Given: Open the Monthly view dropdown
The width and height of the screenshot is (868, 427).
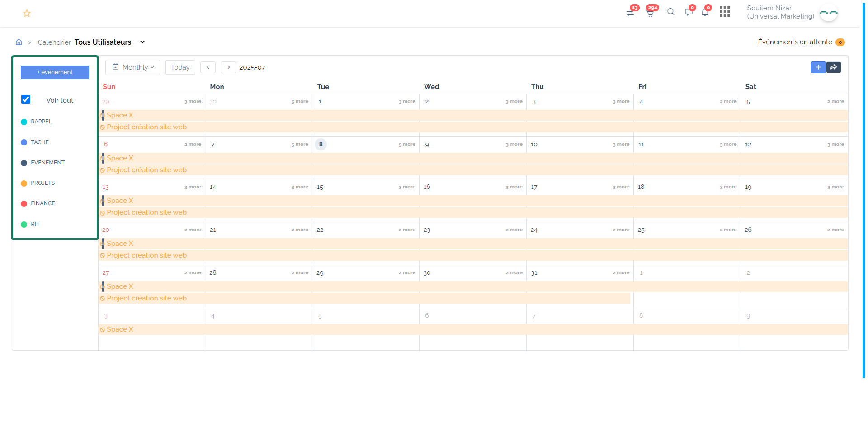Looking at the screenshot, I should tap(133, 67).
